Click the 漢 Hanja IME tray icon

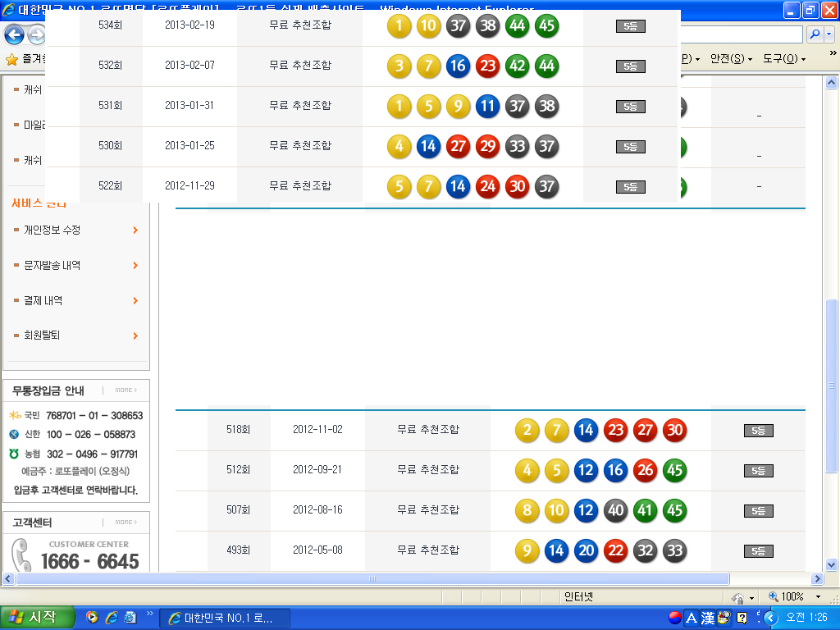click(x=707, y=618)
